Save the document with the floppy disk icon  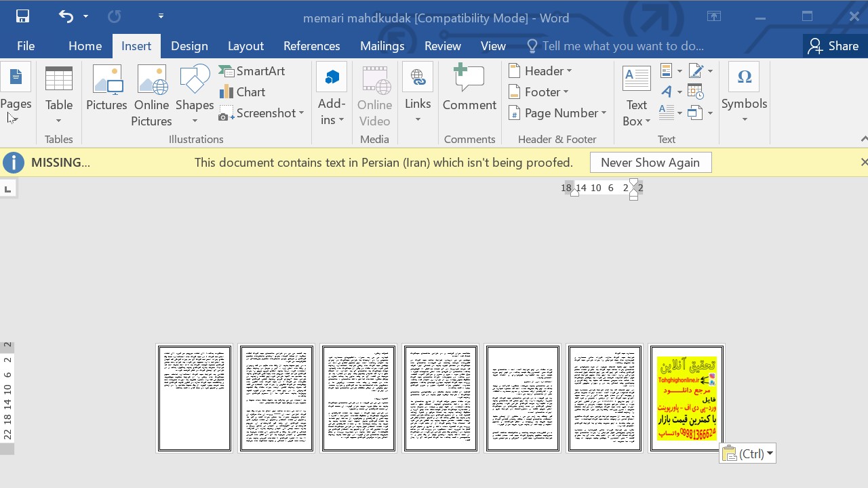[23, 16]
